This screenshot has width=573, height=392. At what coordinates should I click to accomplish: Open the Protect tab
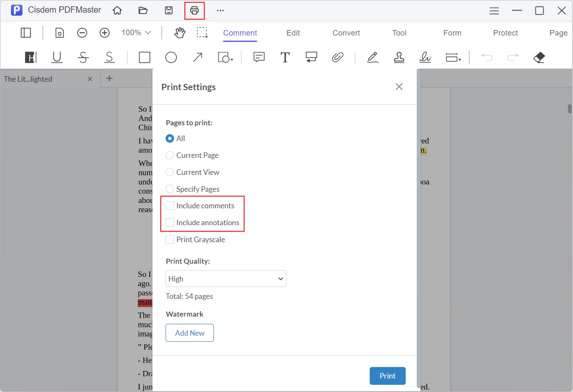(505, 33)
